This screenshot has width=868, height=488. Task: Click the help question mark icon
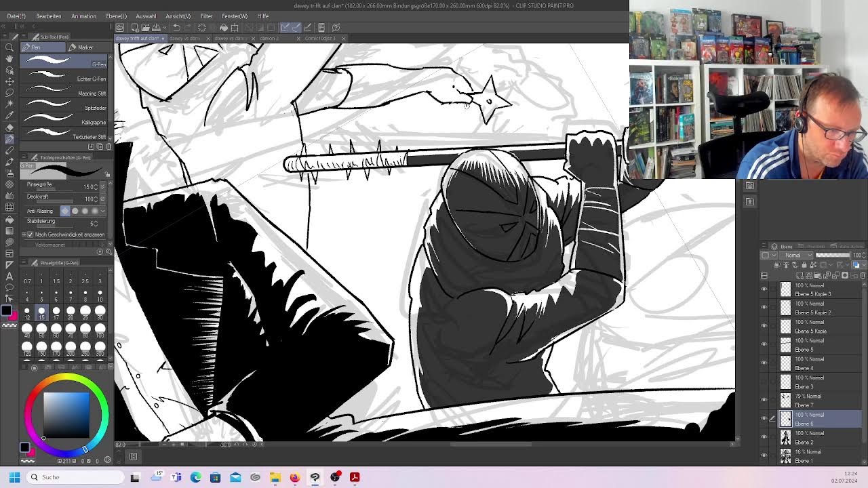[x=336, y=27]
